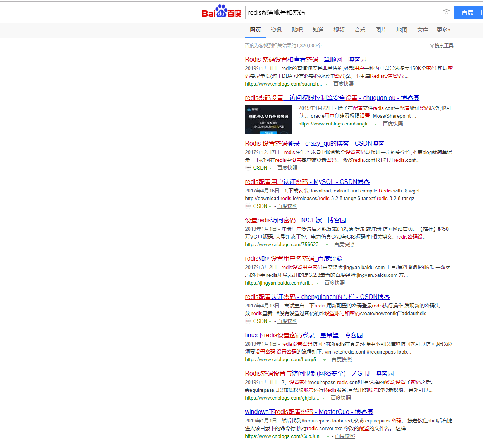Expand CSDN dropdown under crazy_qu result
Image resolution: width=483 pixels, height=448 pixels.
click(270, 168)
